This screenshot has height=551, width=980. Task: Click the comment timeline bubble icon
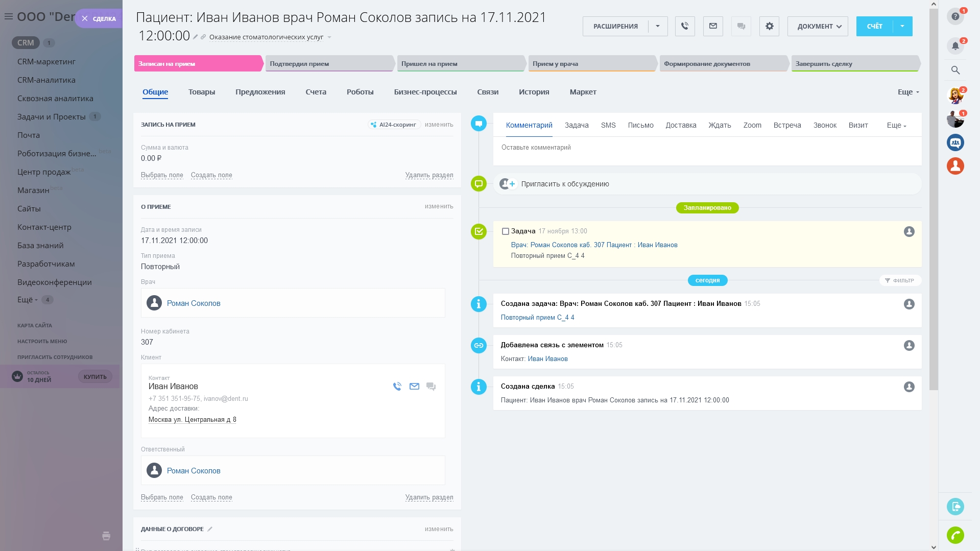(x=479, y=124)
